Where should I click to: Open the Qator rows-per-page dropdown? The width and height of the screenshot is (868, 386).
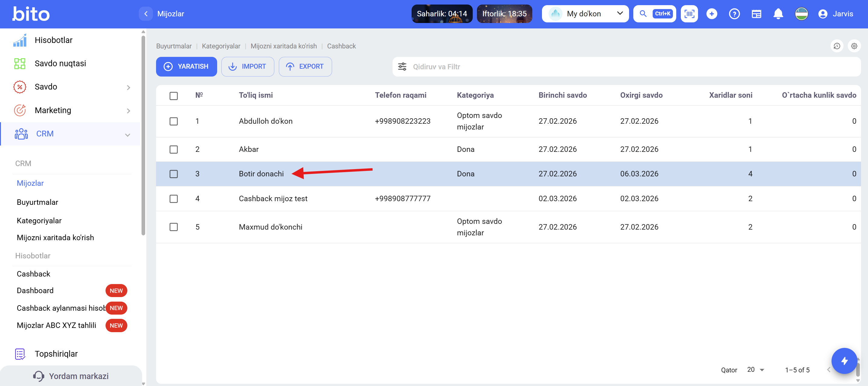[755, 370]
